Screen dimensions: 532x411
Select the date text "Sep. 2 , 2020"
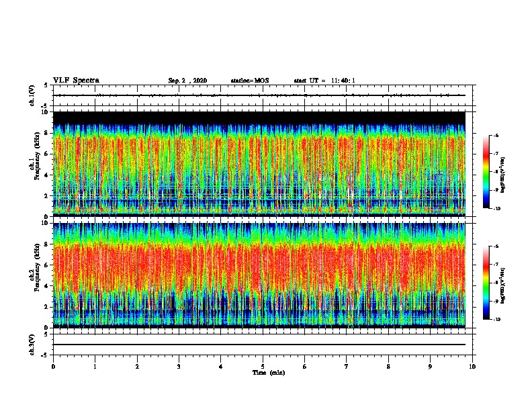click(187, 81)
